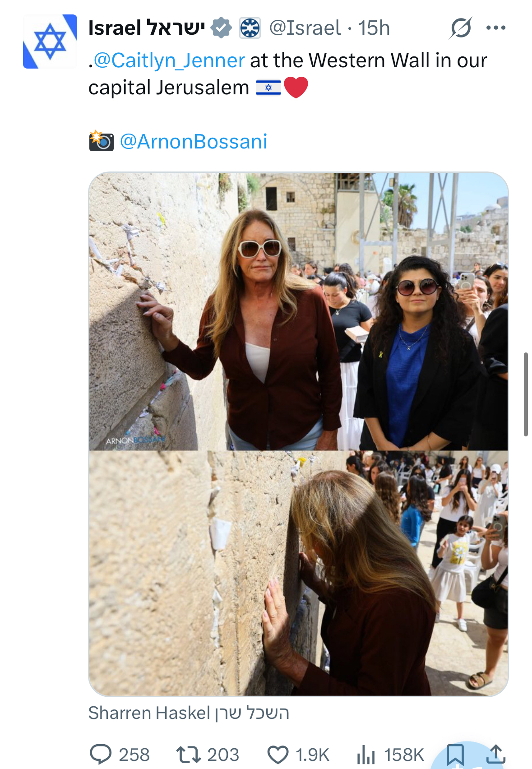
Task: Repost the tweet with 203 reposts
Action: point(189,754)
